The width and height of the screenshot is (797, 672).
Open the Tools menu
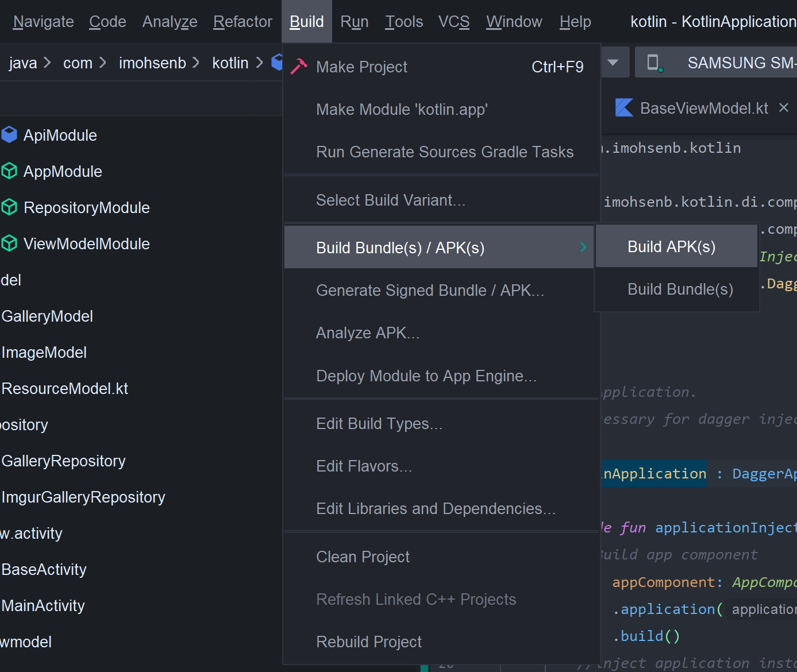pos(404,22)
